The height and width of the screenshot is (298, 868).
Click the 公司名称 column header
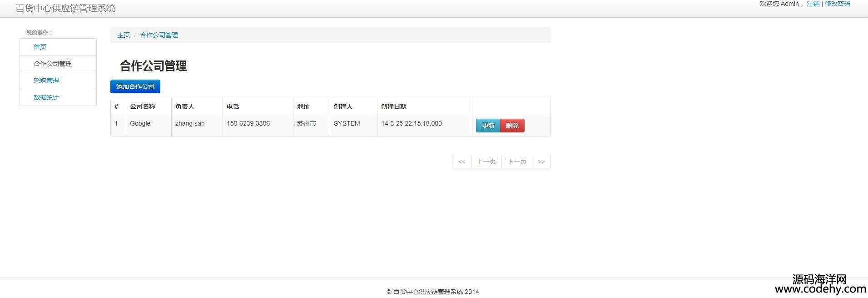[x=143, y=106]
